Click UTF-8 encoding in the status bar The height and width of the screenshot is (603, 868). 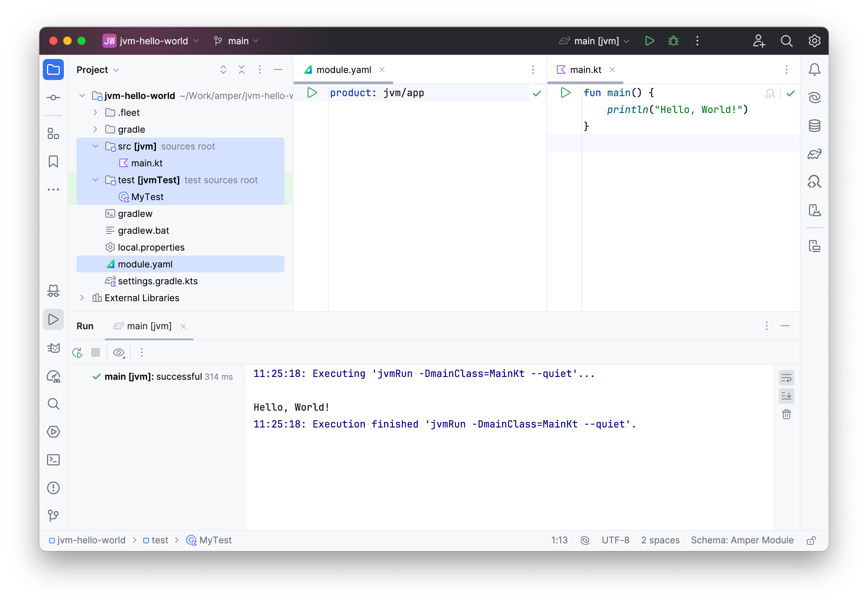pyautogui.click(x=615, y=540)
